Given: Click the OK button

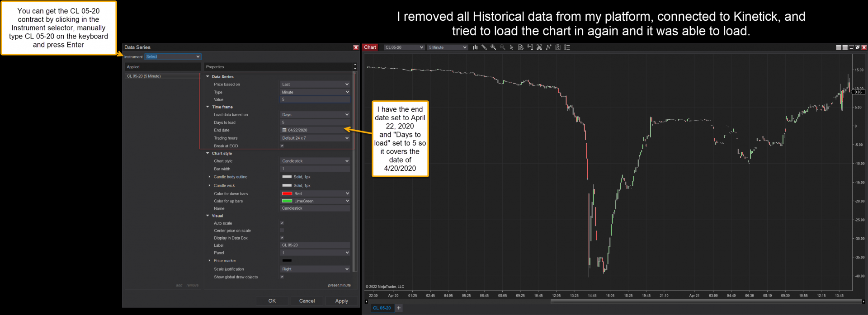Looking at the screenshot, I should 272,301.
